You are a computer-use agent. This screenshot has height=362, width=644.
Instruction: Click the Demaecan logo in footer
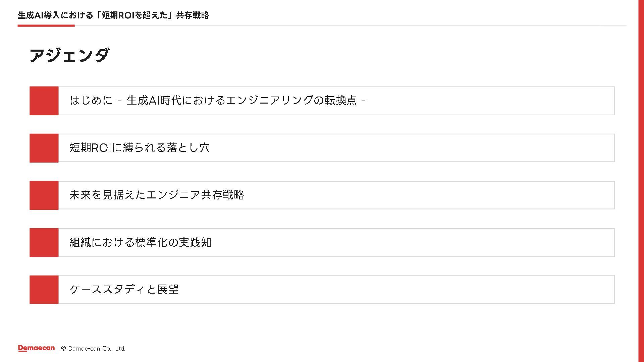pyautogui.click(x=36, y=348)
